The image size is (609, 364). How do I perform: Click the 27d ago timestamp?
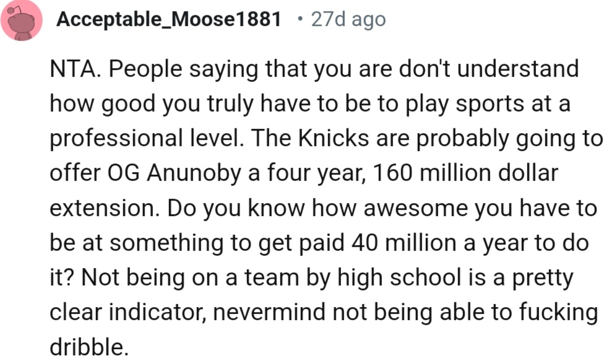tap(348, 20)
